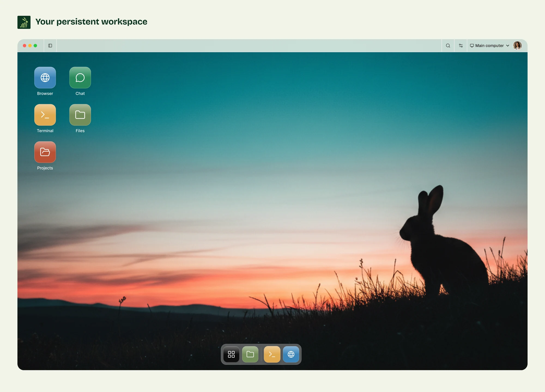The width and height of the screenshot is (545, 392).
Task: Click the 'Your persistent workspace' heading text
Action: coord(91,22)
